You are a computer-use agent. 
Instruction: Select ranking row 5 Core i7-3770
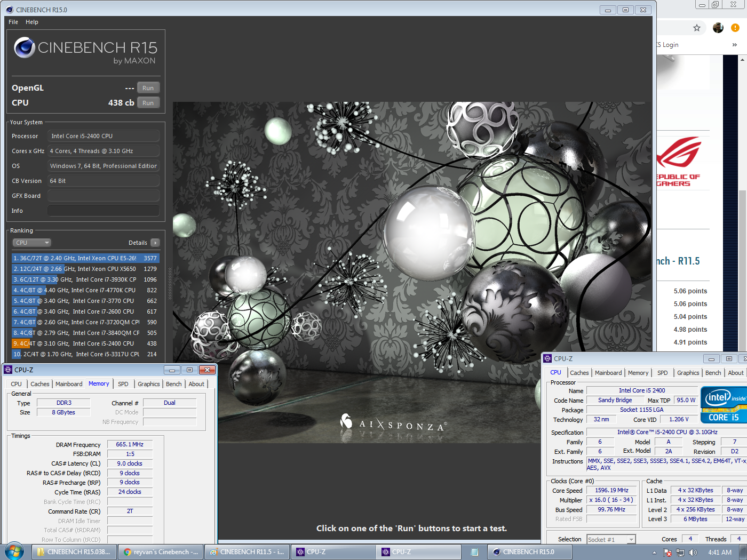85,301
